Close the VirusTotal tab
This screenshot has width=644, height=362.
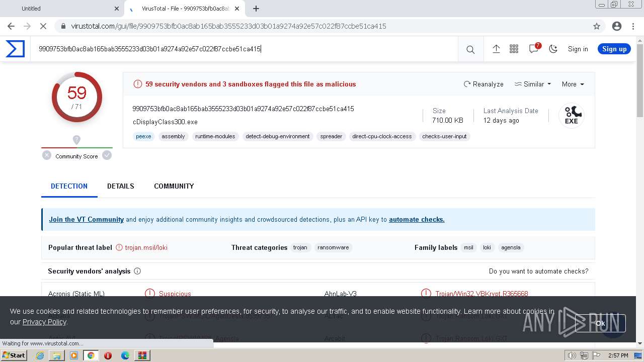(x=237, y=9)
